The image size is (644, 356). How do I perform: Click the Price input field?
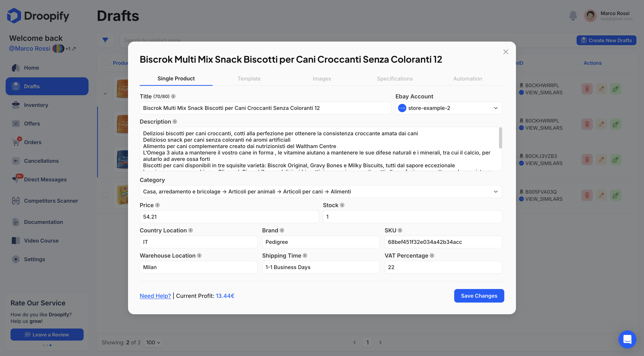(x=229, y=217)
